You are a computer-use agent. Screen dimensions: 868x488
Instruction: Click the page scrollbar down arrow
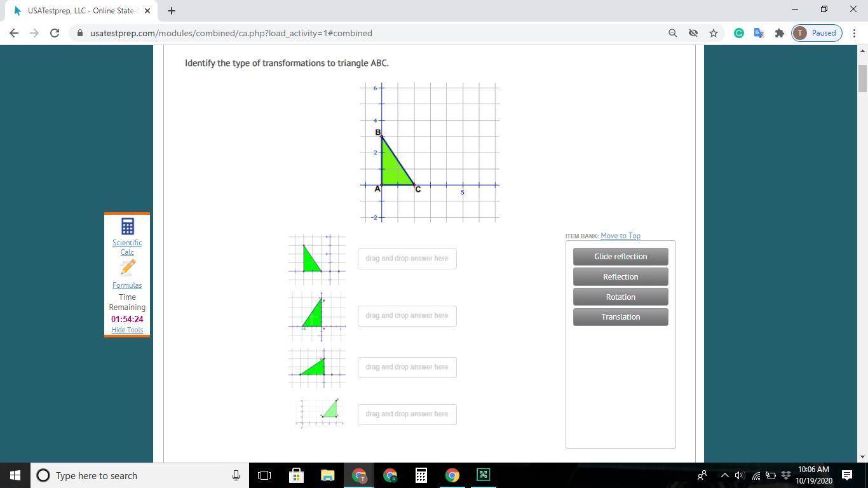pyautogui.click(x=862, y=457)
